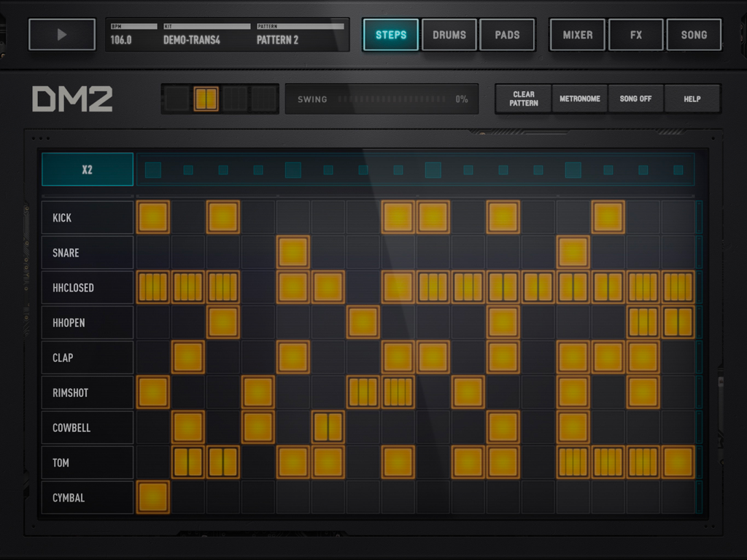Toggle a CLAP step in the grid

(187, 357)
